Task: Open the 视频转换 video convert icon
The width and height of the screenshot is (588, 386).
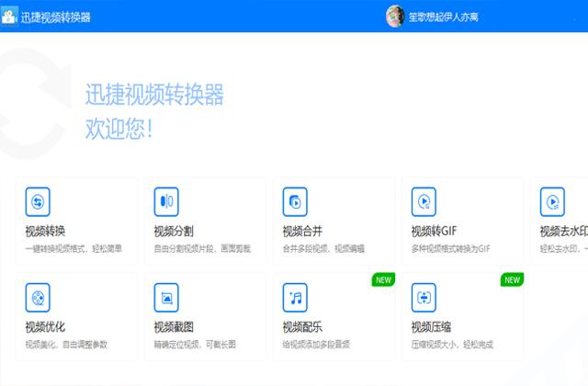Action: 38,202
